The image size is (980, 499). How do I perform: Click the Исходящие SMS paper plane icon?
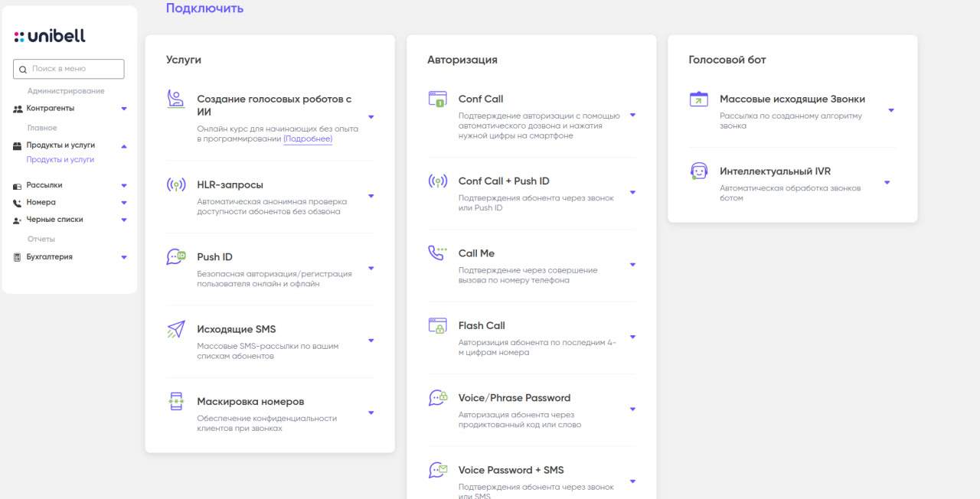176,329
